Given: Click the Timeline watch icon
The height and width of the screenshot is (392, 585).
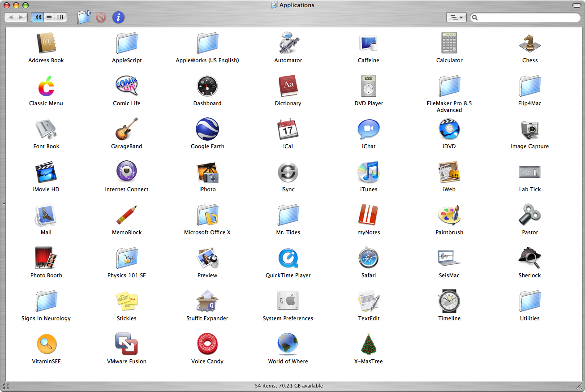Looking at the screenshot, I should coord(449,302).
